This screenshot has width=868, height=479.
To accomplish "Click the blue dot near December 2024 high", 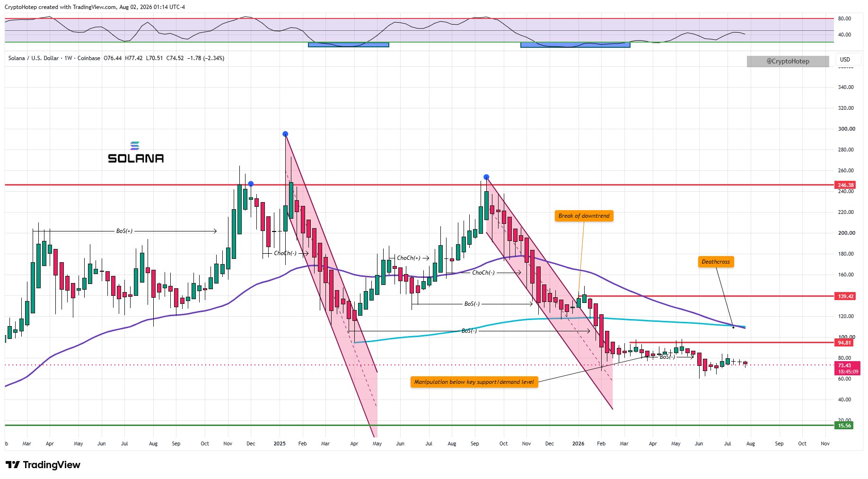I will [x=251, y=184].
